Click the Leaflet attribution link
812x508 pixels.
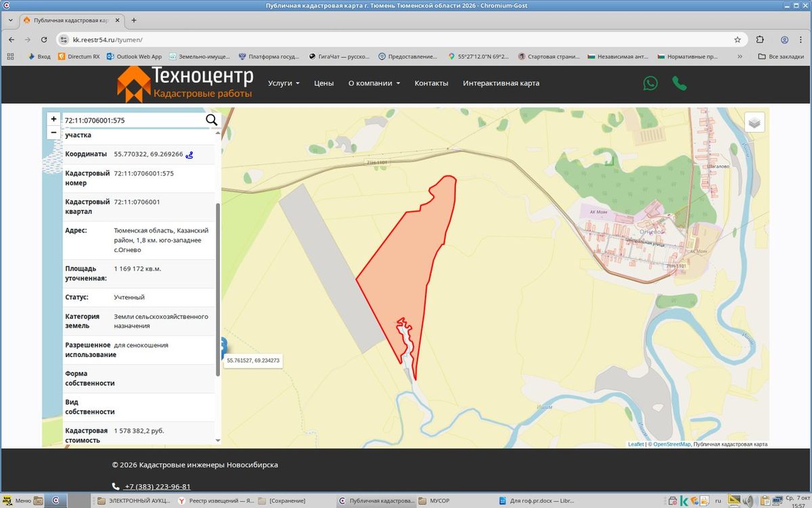tap(636, 444)
